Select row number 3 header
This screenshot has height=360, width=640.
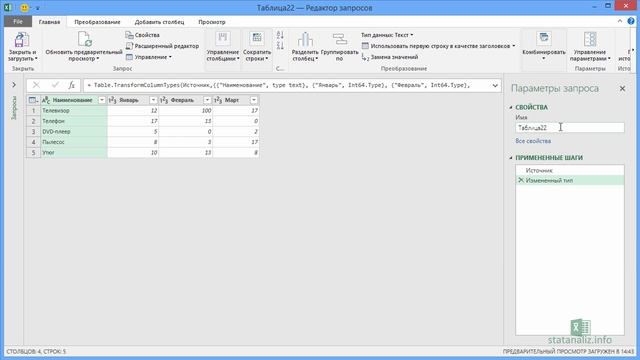33,132
